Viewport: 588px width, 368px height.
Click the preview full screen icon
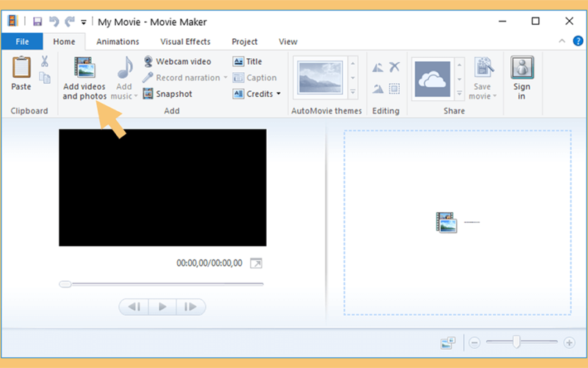tap(256, 263)
